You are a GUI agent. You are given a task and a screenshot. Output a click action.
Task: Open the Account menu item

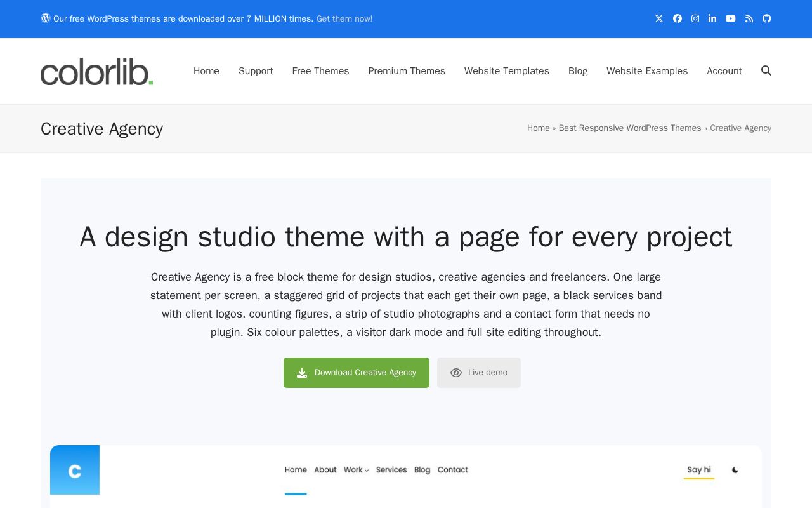tap(724, 71)
